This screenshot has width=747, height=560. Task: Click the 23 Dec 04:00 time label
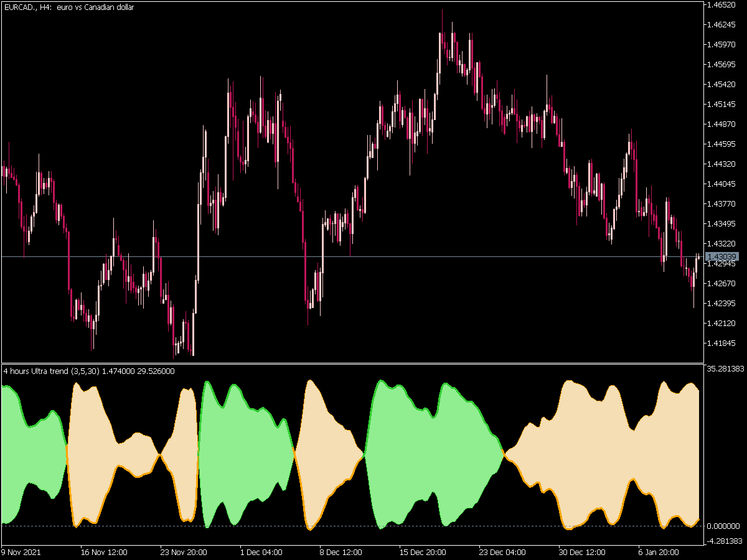pos(502,552)
